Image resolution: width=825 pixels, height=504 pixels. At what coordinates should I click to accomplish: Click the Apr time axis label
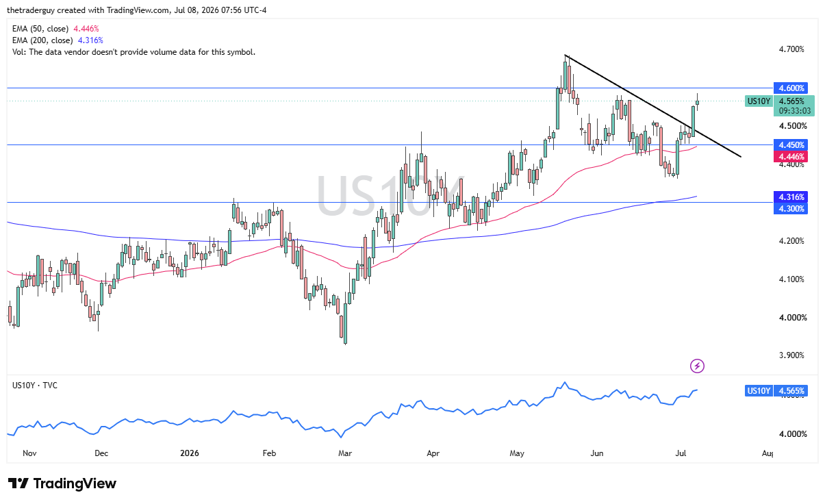432,453
